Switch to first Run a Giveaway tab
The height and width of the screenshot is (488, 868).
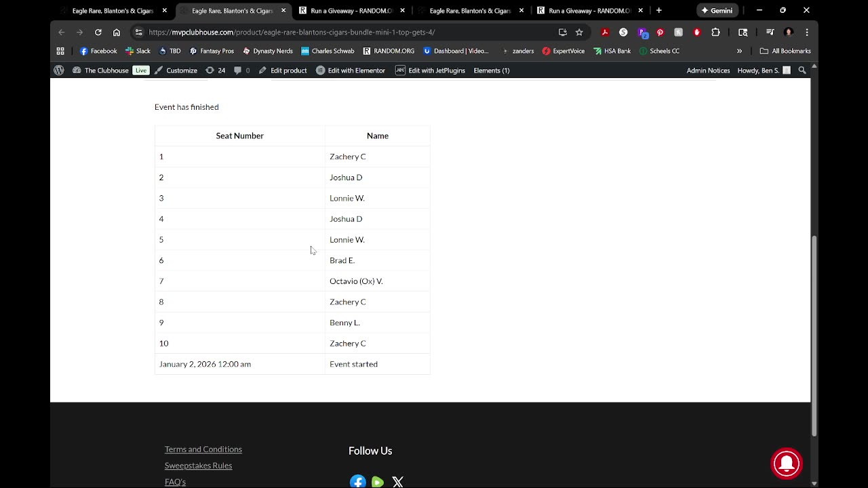tap(351, 11)
